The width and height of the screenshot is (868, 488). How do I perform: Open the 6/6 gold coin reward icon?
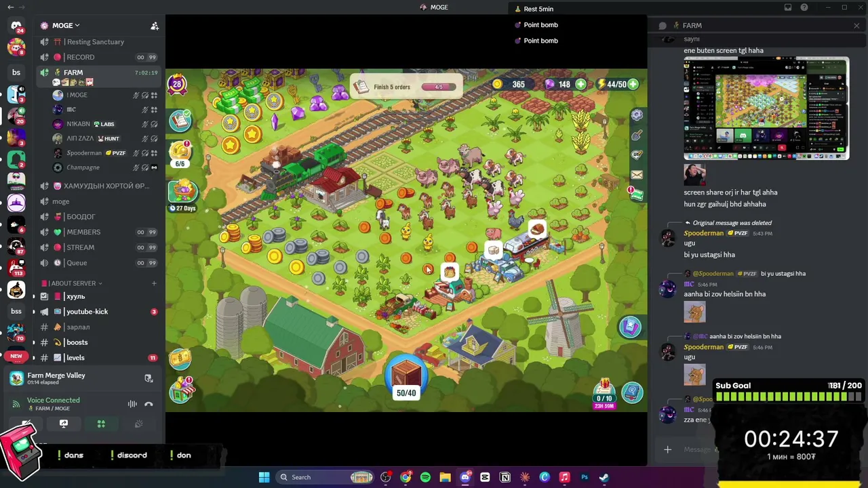coord(180,152)
